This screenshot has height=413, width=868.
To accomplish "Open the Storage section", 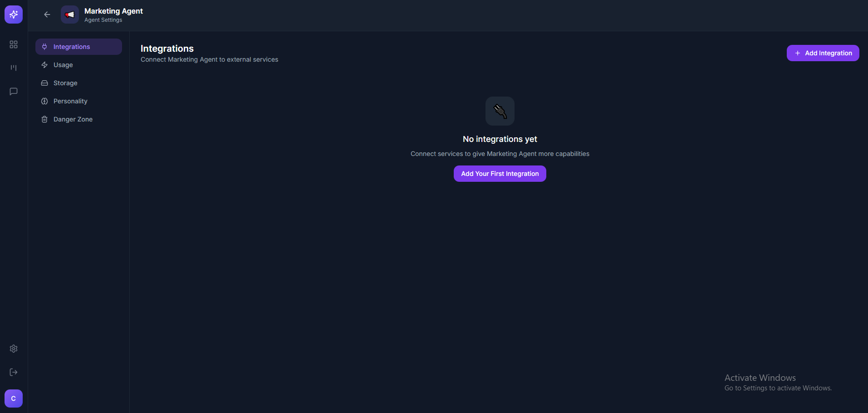I will click(x=64, y=83).
